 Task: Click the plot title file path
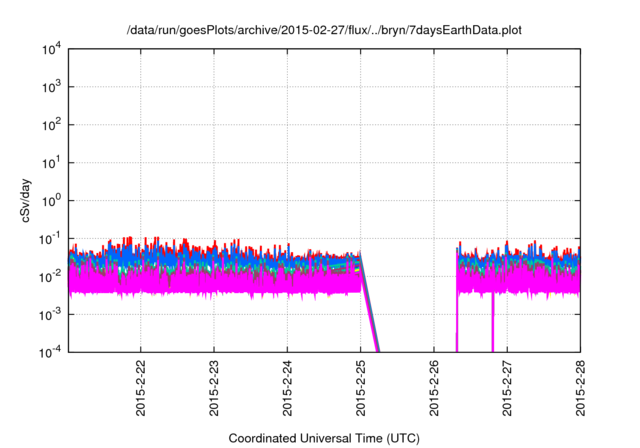click(x=324, y=30)
